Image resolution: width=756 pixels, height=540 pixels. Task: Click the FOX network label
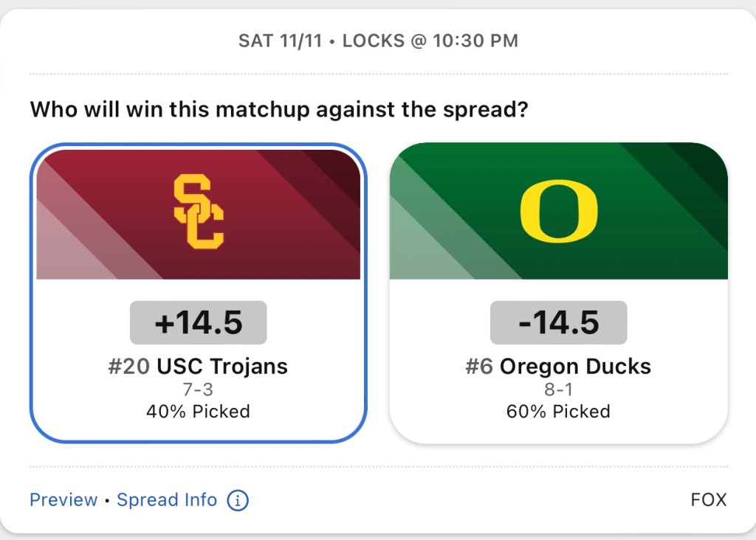coord(709,500)
